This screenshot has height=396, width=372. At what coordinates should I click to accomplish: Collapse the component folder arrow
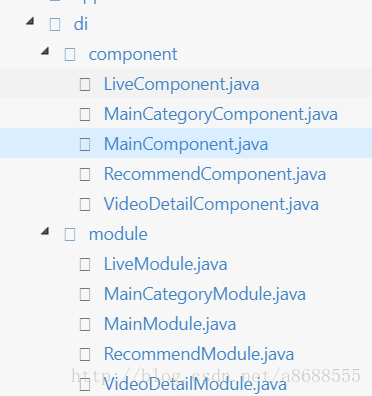[45, 51]
